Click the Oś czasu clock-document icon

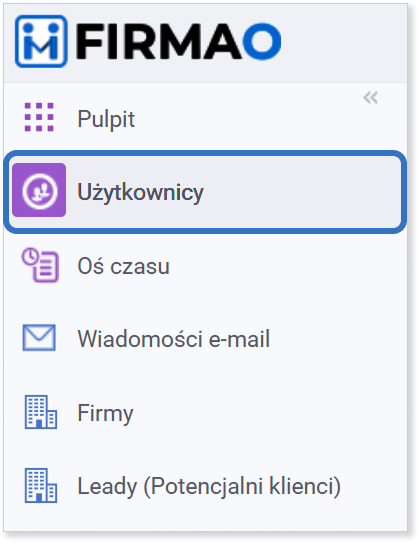(40, 265)
